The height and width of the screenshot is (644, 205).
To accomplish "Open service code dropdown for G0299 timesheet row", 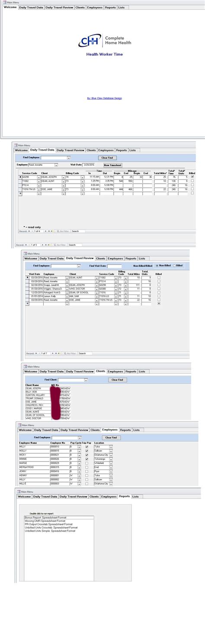I will pos(38,177).
